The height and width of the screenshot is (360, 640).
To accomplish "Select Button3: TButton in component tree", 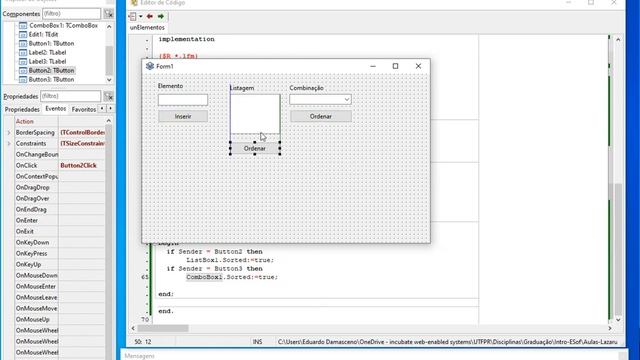I will coord(51,79).
